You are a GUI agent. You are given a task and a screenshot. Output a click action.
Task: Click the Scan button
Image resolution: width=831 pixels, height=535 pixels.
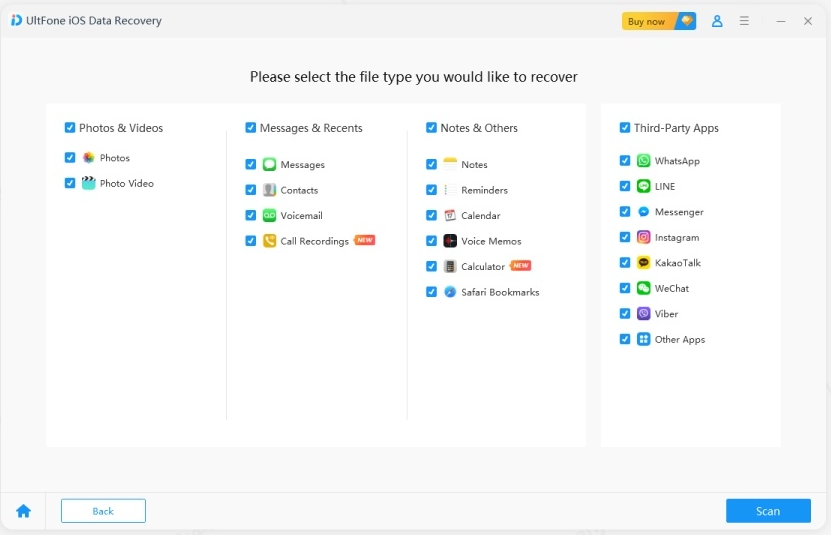(768, 511)
